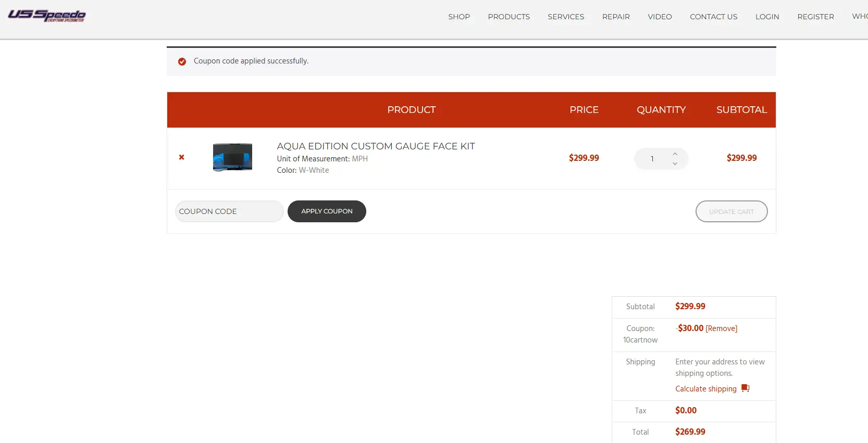
Task: Open the Aqua Edition gauge product thumbnail
Action: (x=232, y=157)
